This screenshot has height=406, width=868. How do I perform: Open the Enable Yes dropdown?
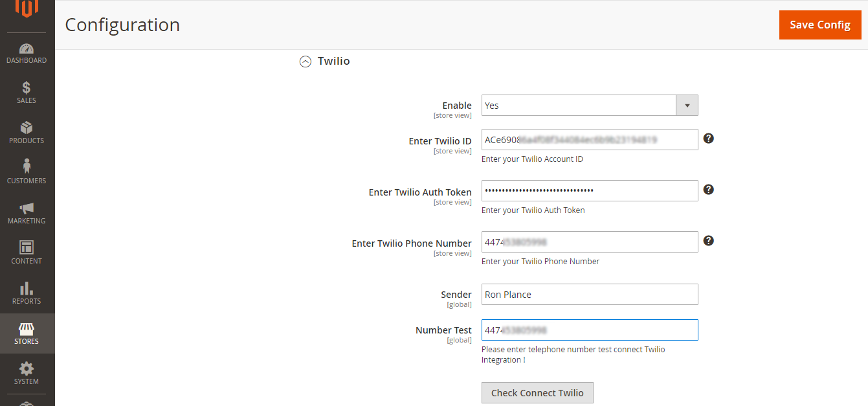pos(589,106)
